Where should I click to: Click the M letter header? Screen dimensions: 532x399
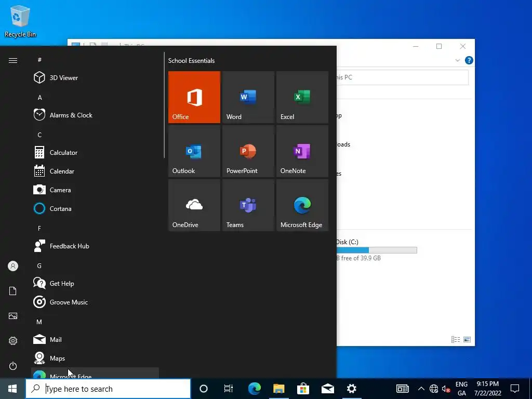[x=39, y=322]
